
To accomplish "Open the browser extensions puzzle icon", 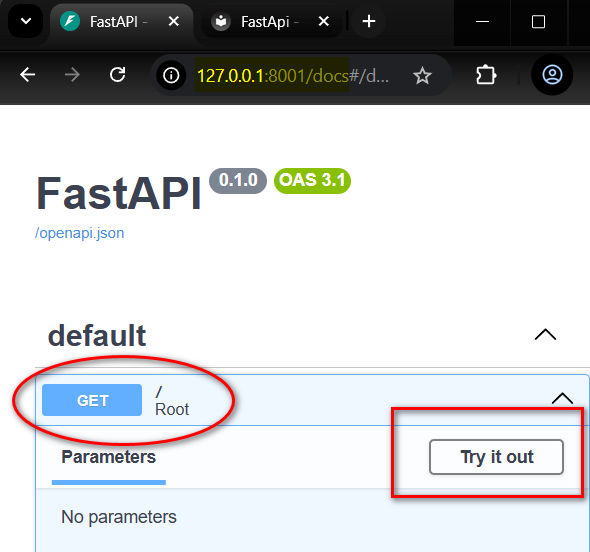I will tap(486, 75).
